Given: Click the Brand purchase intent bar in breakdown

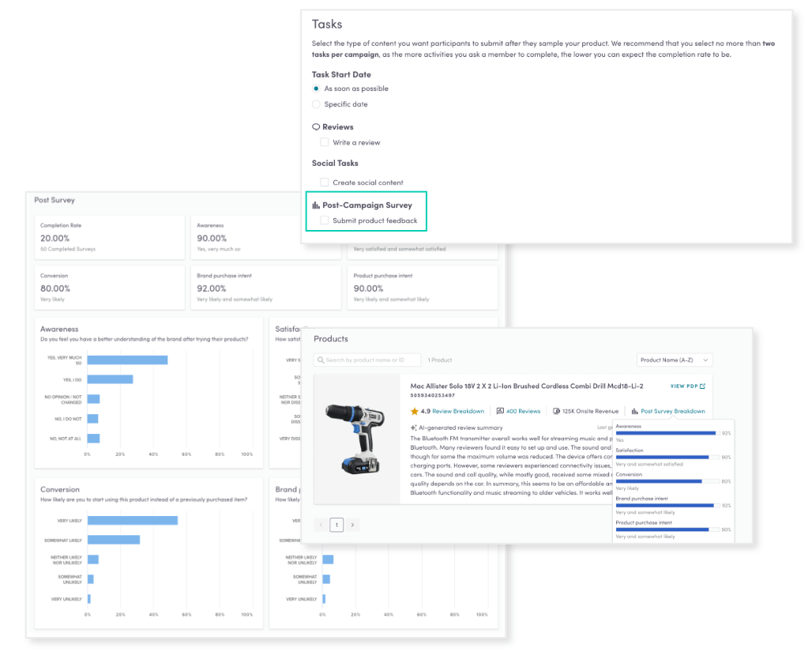Looking at the screenshot, I should pos(667,505).
